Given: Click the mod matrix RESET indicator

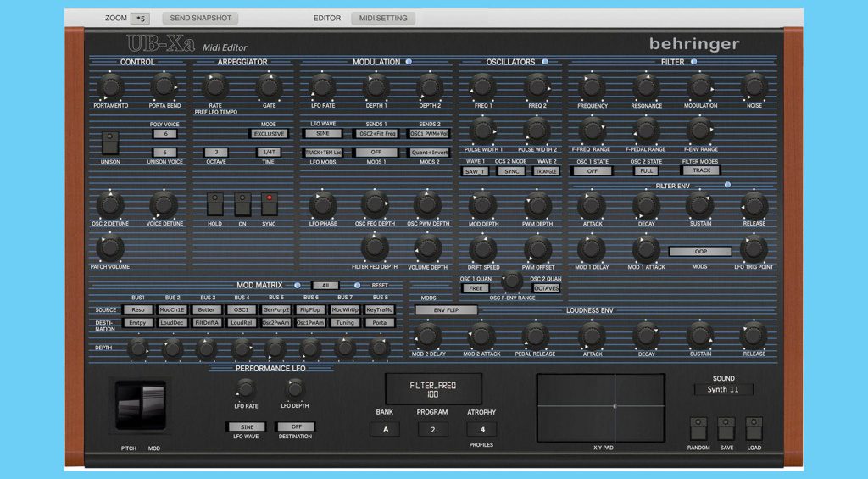Looking at the screenshot, I should 357,286.
